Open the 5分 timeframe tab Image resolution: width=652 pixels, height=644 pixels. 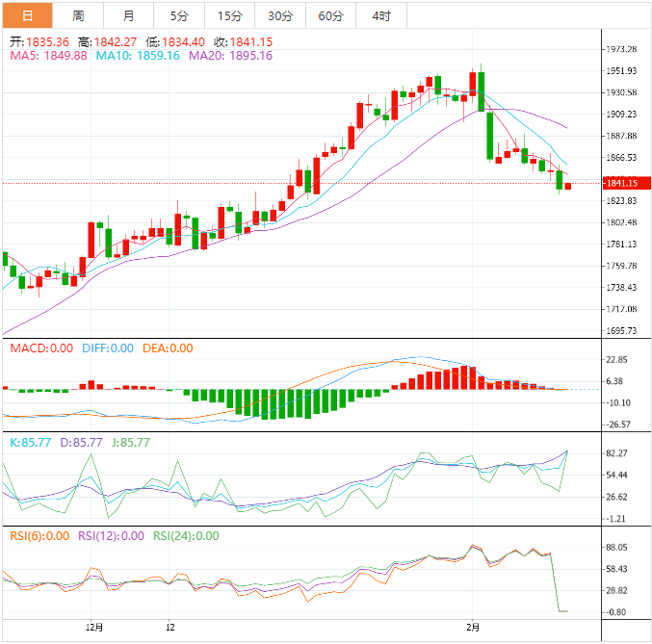[x=179, y=16]
